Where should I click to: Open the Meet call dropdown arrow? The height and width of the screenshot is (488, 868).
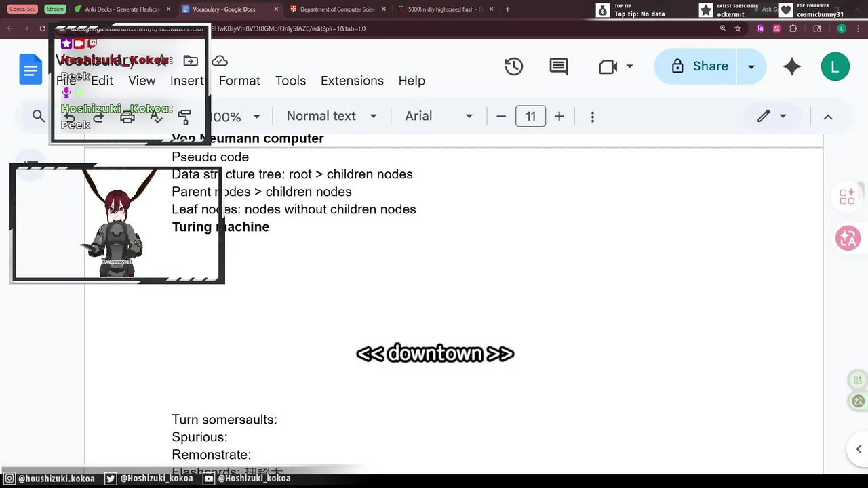629,66
